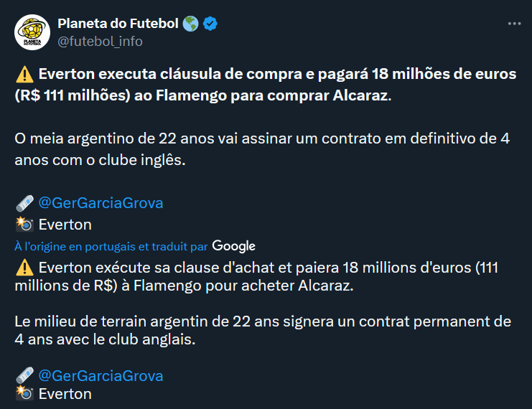Image resolution: width=532 pixels, height=409 pixels.
Task: Click the Google logo in translation notice
Action: (234, 246)
